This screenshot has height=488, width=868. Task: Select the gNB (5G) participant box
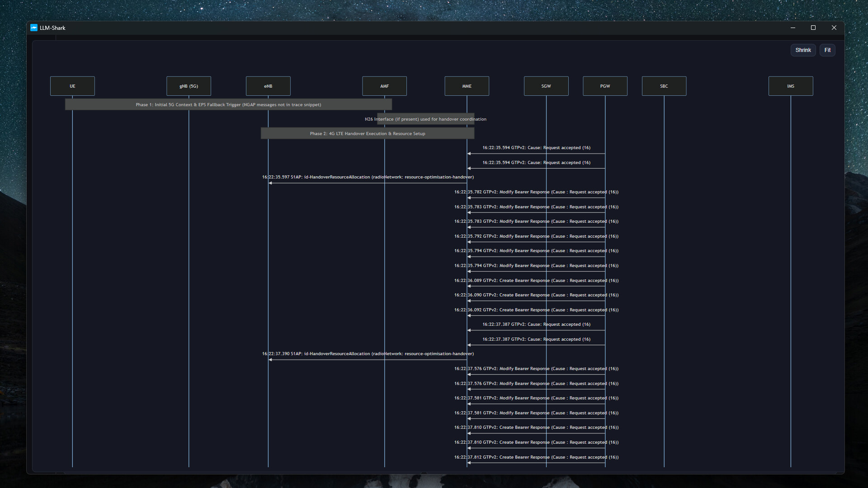point(189,86)
